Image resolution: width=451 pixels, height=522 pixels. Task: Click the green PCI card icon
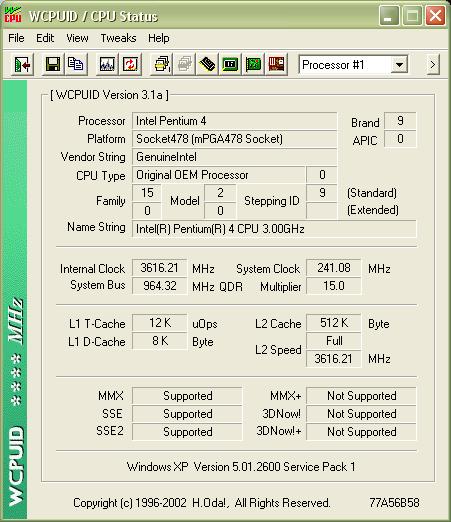point(253,64)
